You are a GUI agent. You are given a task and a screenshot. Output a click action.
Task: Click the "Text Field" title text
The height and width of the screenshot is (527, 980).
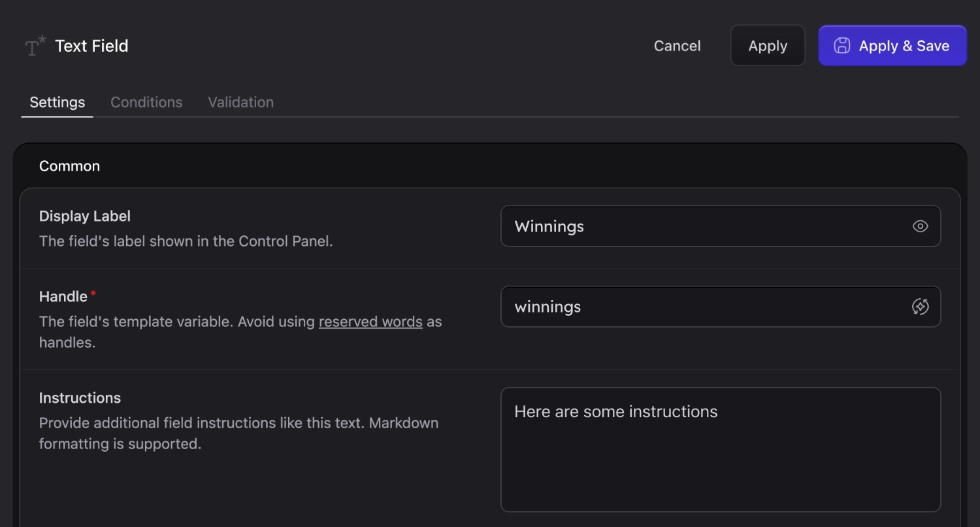click(x=91, y=46)
